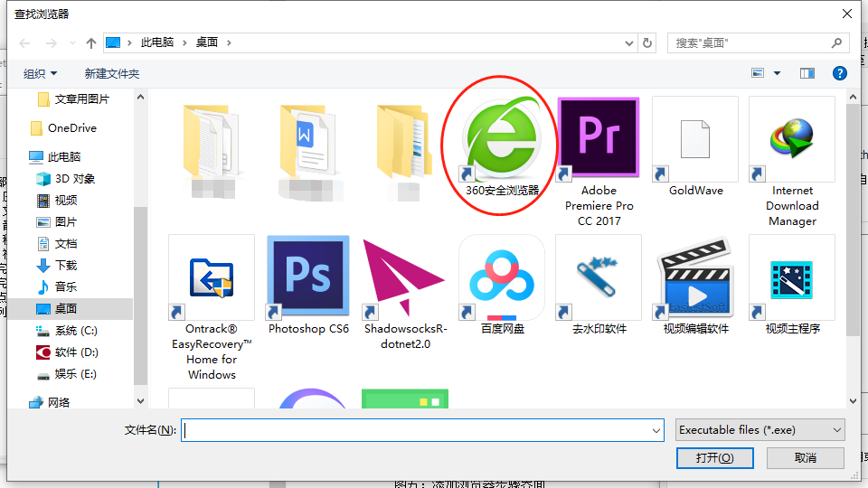Open 网络 in the navigation pane
Image resolution: width=868 pixels, height=488 pixels.
coord(50,403)
